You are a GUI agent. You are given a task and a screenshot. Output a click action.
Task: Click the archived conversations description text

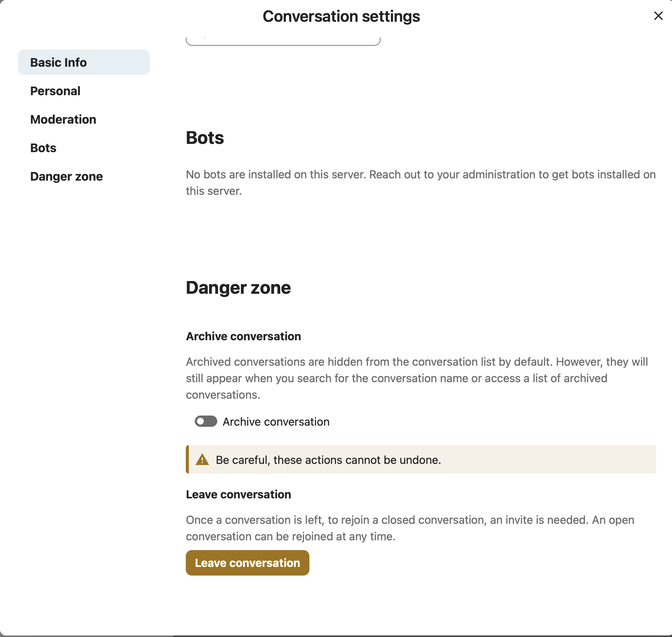pos(416,378)
